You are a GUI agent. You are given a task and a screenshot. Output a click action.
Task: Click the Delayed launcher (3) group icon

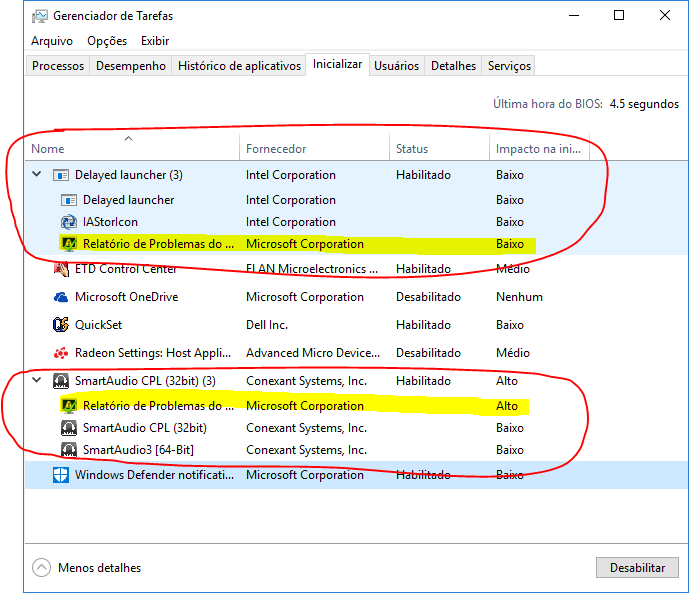point(61,175)
